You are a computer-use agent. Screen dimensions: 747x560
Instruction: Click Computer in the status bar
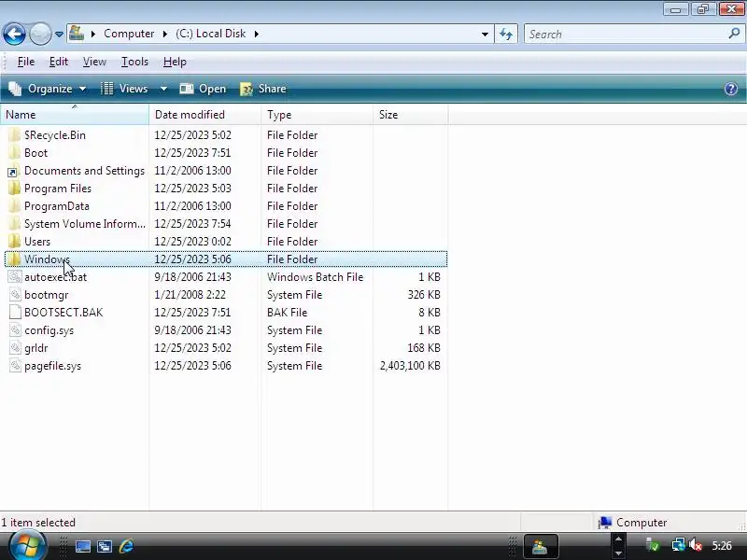click(633, 523)
